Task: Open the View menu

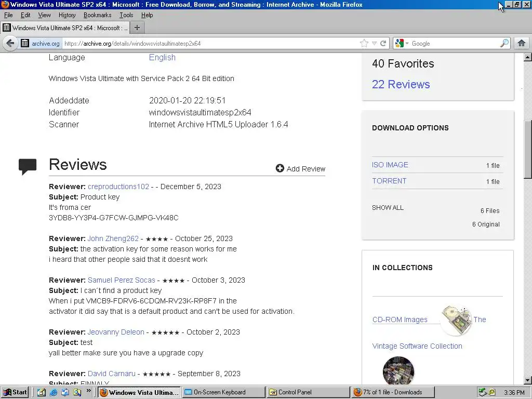Action: (x=45, y=15)
